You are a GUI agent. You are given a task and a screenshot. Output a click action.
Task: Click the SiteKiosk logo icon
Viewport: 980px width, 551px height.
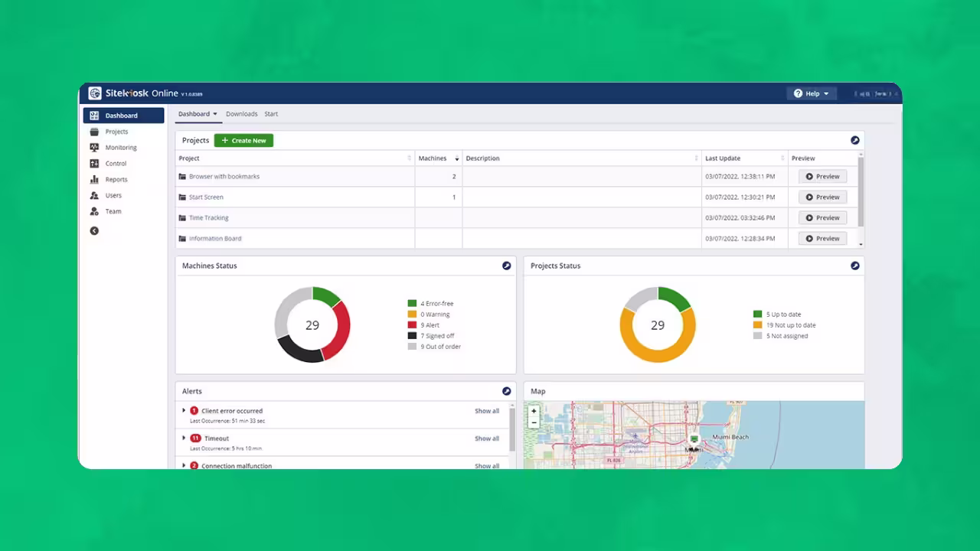click(95, 93)
